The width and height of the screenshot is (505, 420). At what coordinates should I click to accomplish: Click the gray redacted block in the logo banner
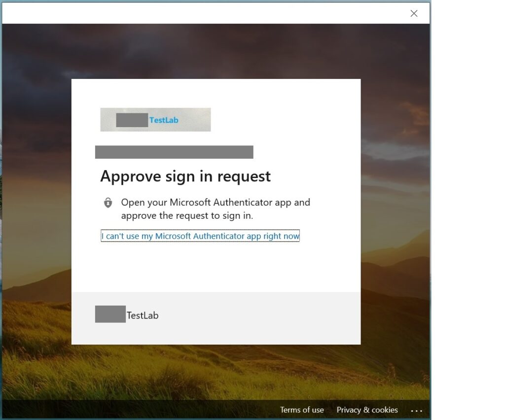point(132,120)
